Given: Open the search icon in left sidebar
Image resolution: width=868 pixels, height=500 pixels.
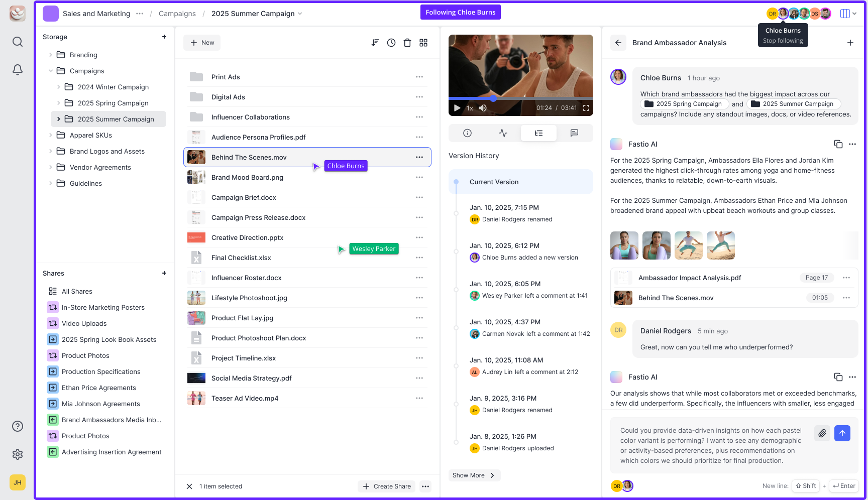Looking at the screenshot, I should pos(18,42).
